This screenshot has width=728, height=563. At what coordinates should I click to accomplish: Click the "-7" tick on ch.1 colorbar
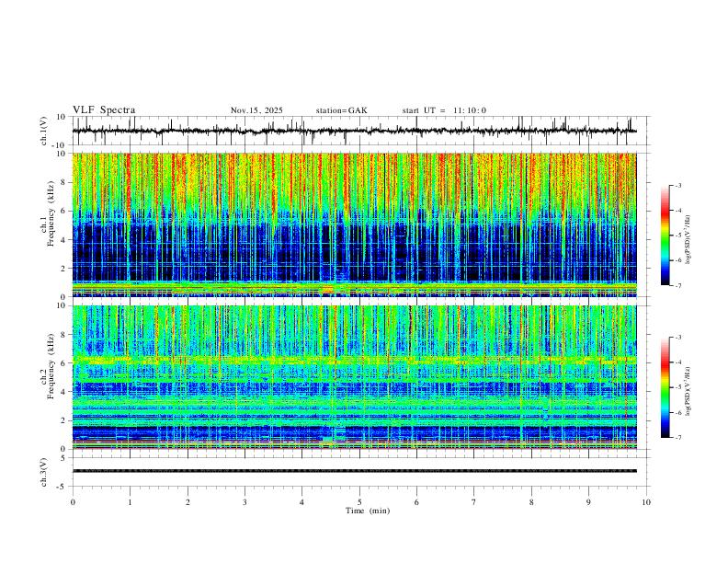677,285
